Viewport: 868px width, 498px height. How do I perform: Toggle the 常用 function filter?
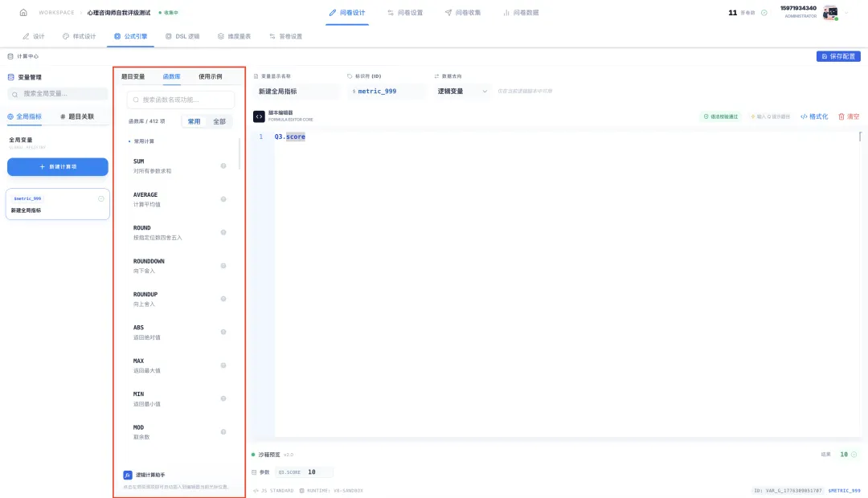(x=194, y=121)
